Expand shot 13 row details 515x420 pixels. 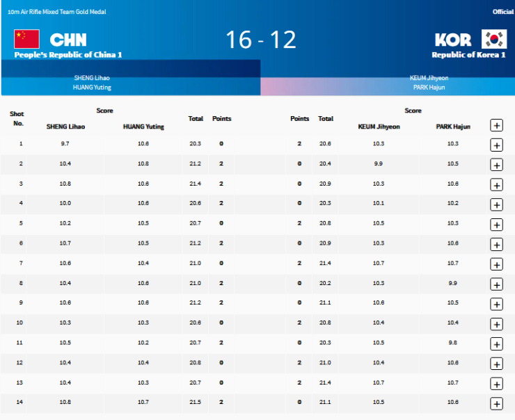click(x=496, y=384)
